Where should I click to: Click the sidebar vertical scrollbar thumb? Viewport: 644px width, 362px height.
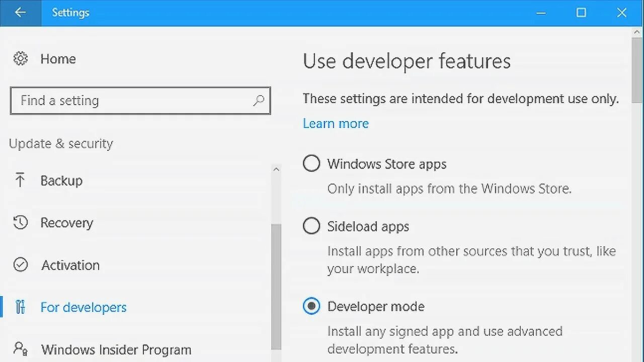tap(276, 287)
